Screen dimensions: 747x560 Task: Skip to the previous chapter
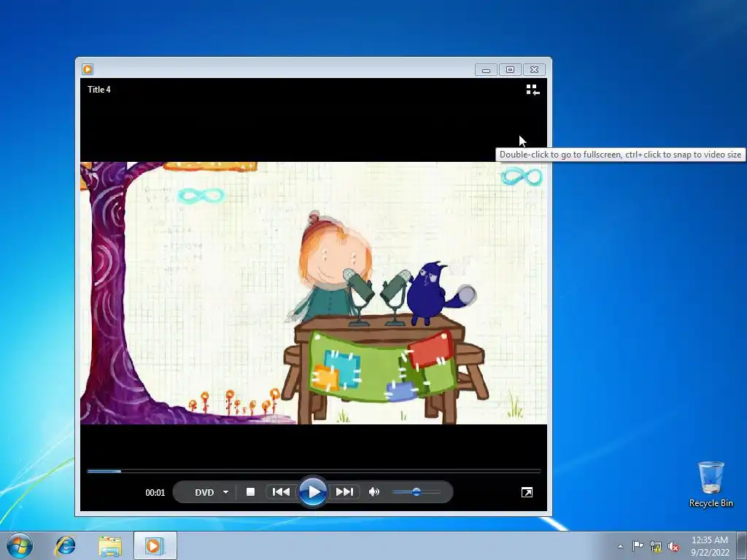[281, 492]
